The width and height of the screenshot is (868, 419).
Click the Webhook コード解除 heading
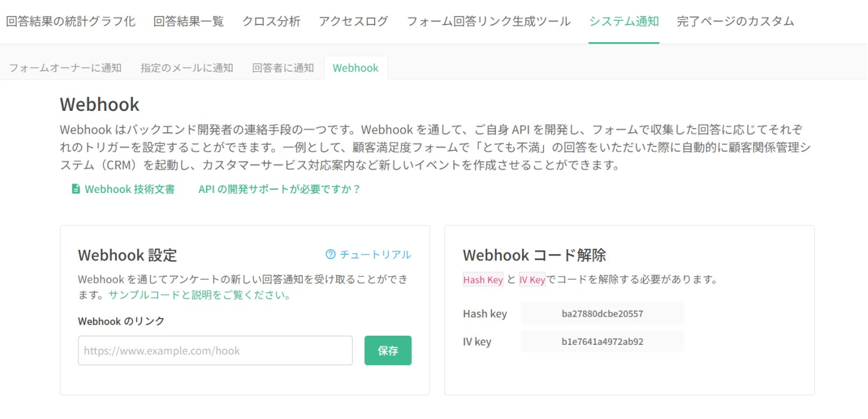coord(534,255)
